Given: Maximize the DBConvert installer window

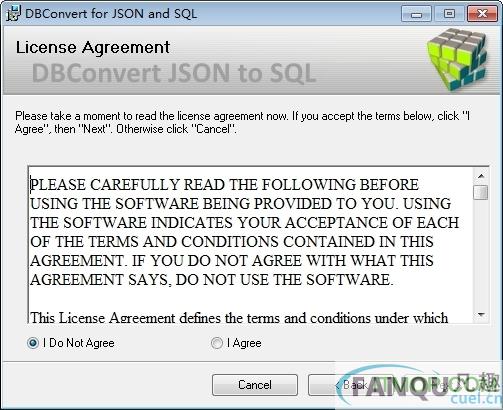Looking at the screenshot, I should [x=449, y=14].
